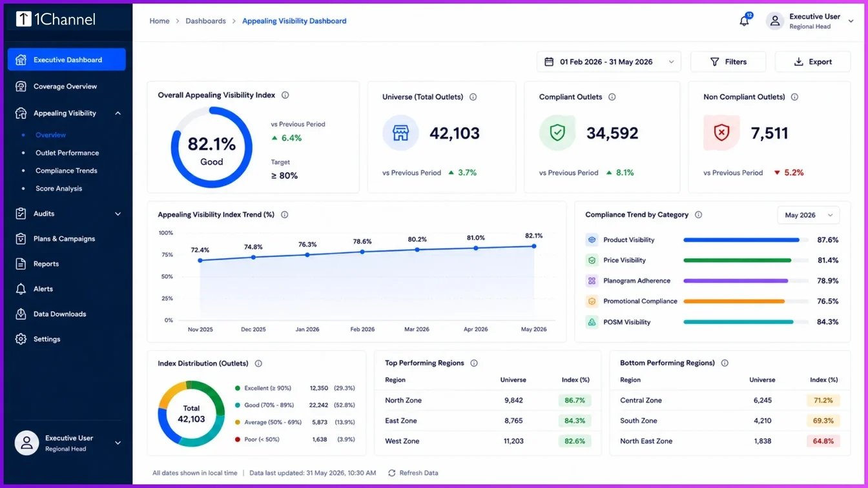
Task: Click the Product Visibility progress bar
Action: 745,240
